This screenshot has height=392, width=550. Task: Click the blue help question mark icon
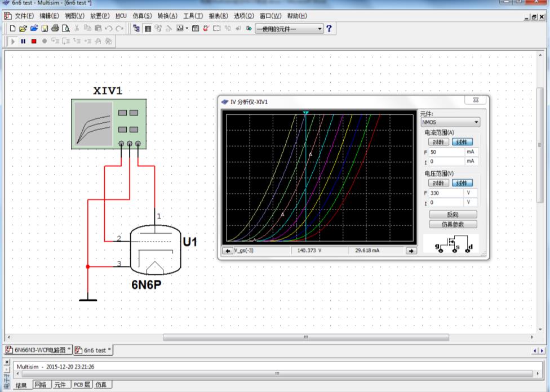[x=329, y=28]
